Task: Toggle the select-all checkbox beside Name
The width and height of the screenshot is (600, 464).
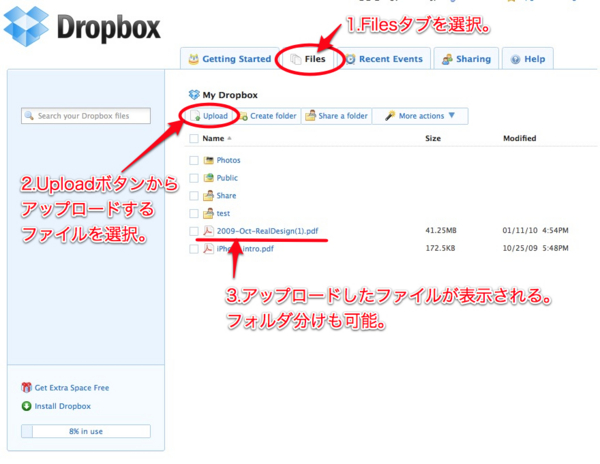Action: [x=194, y=138]
